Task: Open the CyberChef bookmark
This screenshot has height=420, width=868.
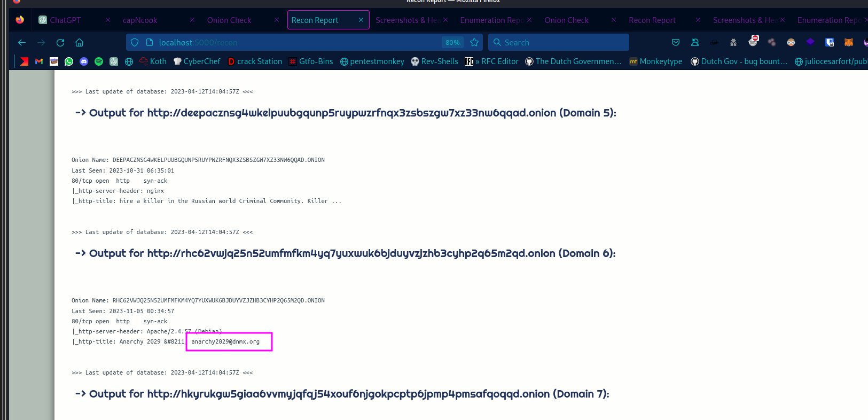Action: coord(197,61)
